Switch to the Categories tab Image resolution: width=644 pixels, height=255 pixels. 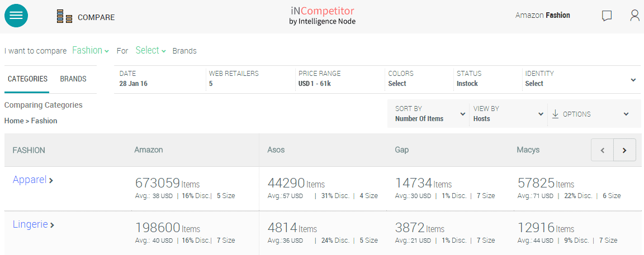[x=27, y=79]
